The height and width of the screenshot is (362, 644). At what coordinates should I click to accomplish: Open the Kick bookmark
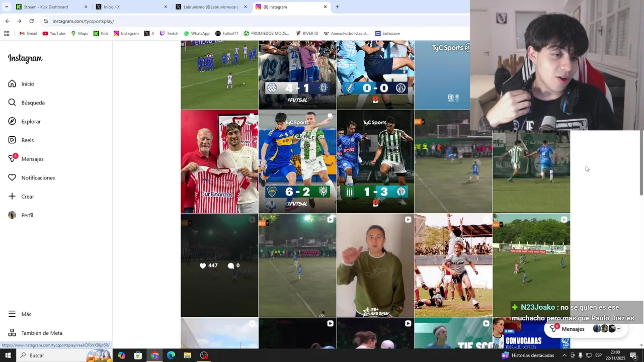pos(101,34)
